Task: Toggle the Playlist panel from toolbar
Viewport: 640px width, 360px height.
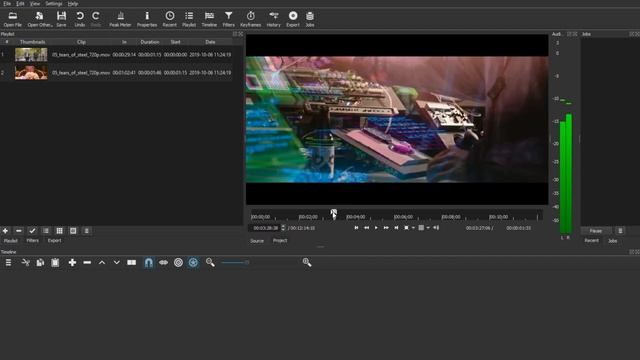Action: coord(189,19)
